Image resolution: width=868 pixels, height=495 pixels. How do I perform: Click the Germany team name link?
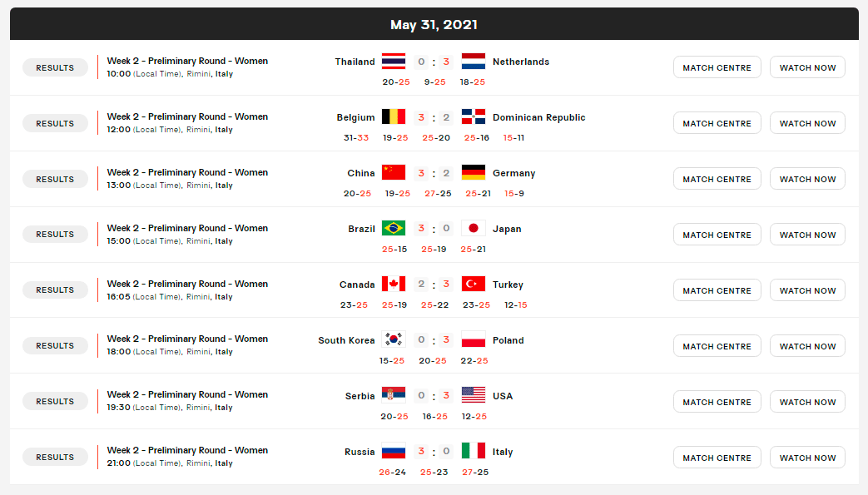point(514,173)
